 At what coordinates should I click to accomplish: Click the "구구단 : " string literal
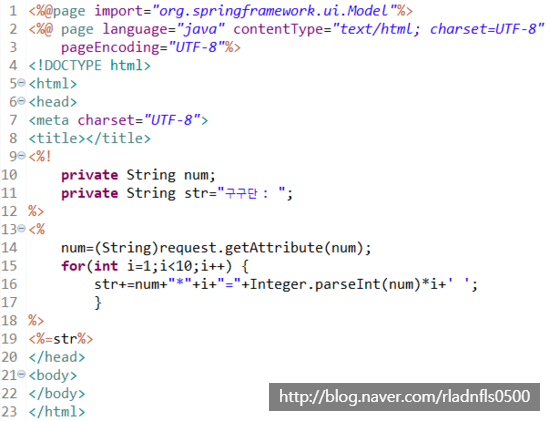(x=251, y=193)
